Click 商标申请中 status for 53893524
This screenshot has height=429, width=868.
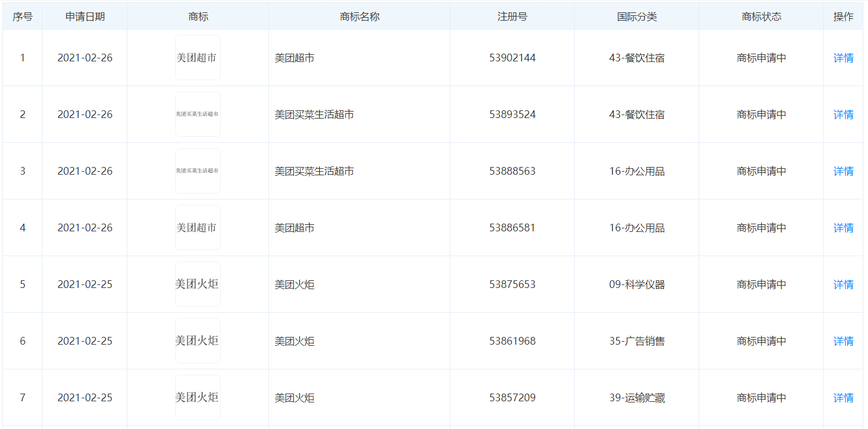761,114
